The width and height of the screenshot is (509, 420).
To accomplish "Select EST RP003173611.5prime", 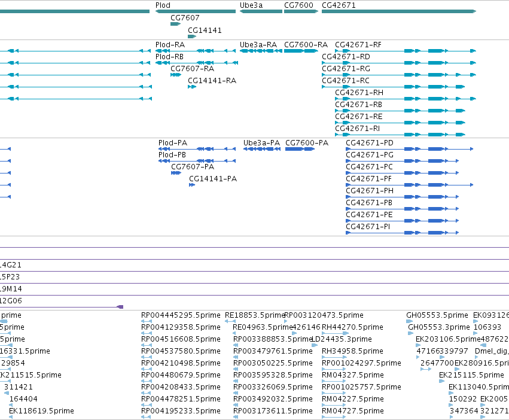I will (x=273, y=411).
